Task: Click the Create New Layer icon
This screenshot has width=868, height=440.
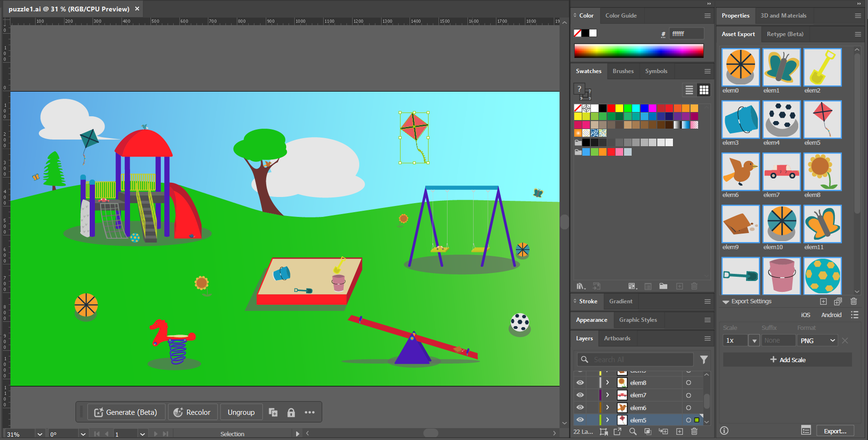Action: click(679, 431)
